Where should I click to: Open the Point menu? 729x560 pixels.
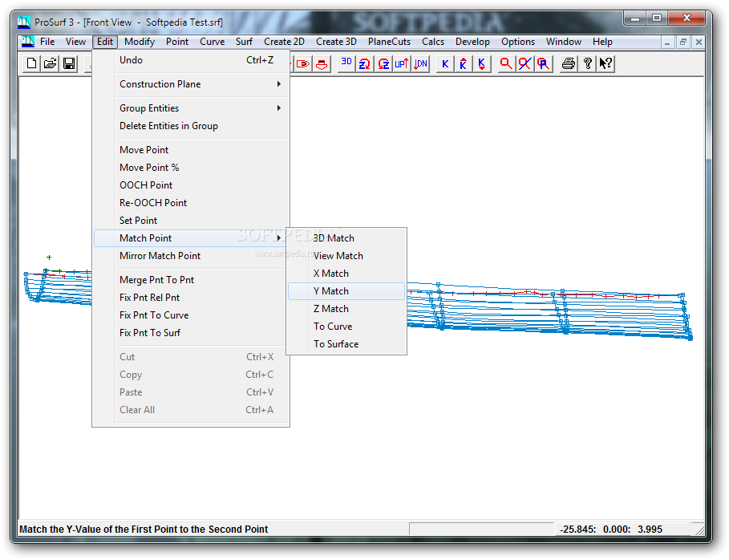point(177,42)
